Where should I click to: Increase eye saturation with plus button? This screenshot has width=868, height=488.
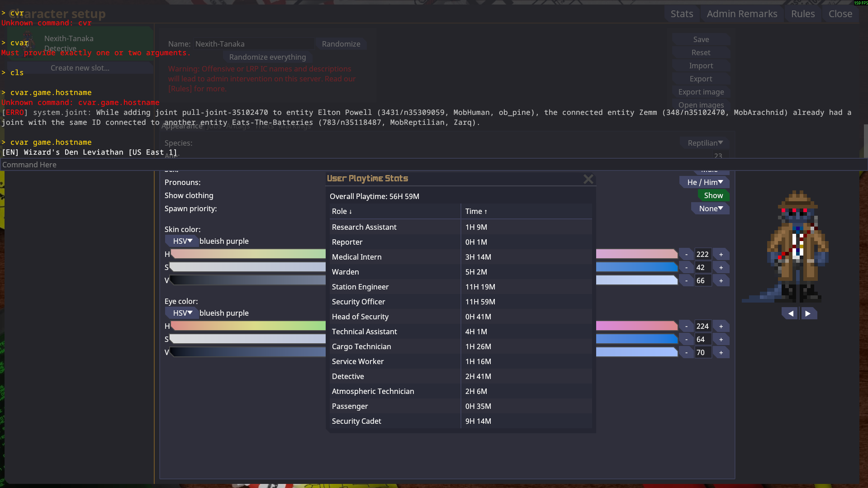(721, 340)
